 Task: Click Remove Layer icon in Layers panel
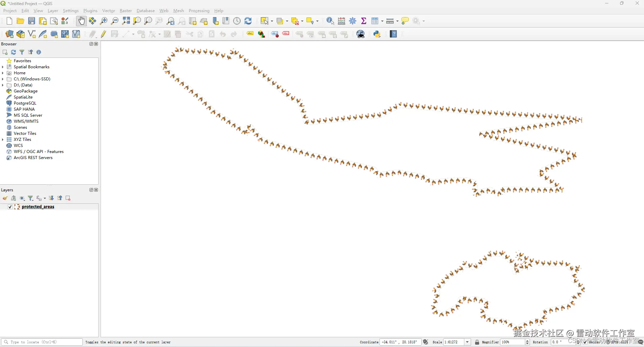click(68, 198)
